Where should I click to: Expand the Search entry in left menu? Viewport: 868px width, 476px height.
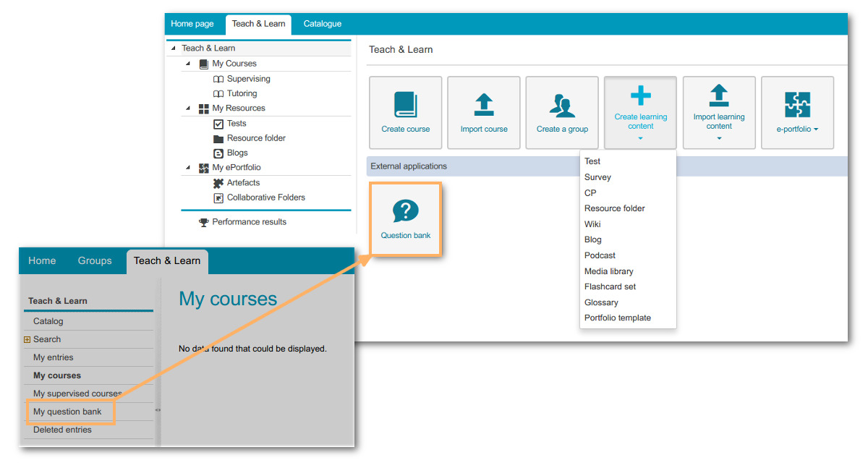tap(27, 339)
